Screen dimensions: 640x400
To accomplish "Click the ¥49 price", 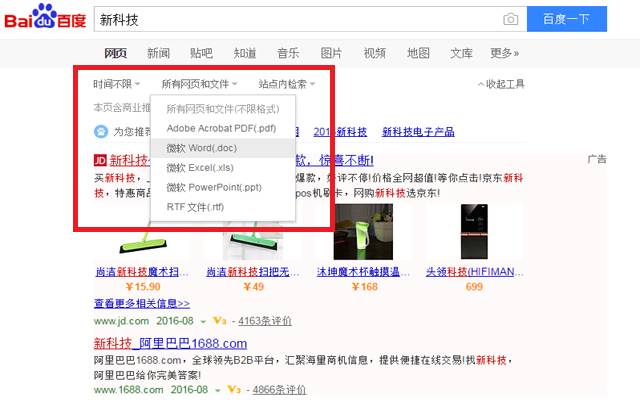I will (253, 287).
